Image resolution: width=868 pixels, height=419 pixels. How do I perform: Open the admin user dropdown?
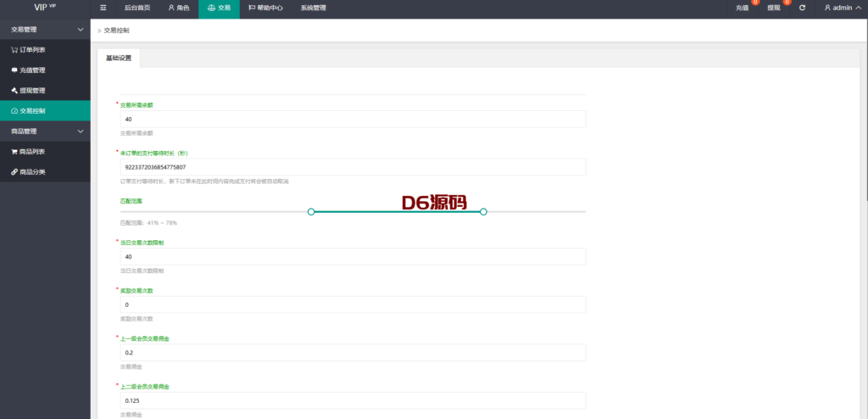pyautogui.click(x=842, y=8)
